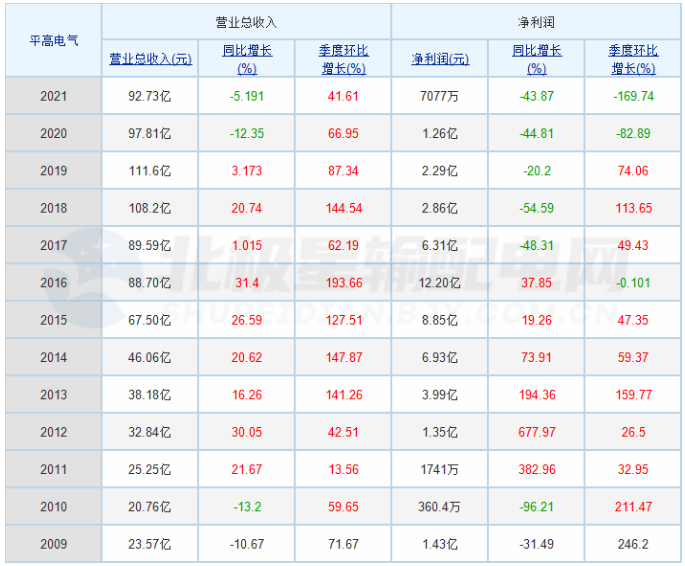Click 同比增长(%) link under 净利润 group

pyautogui.click(x=536, y=59)
